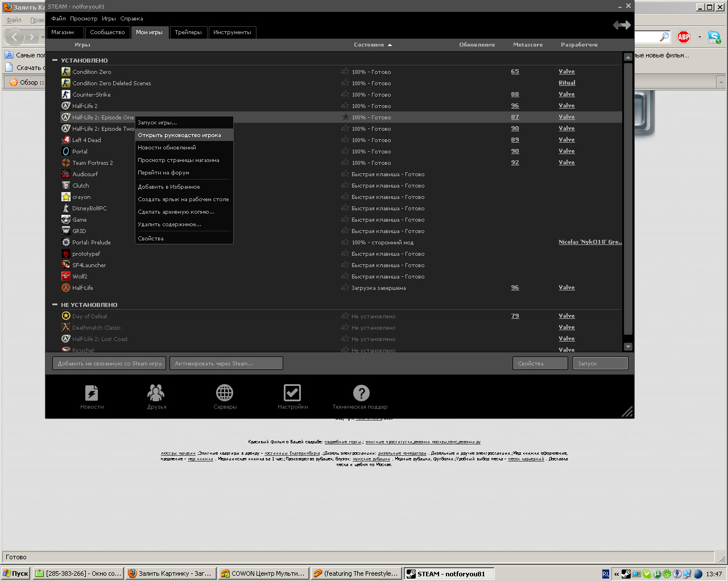
Task: Click the Day of Defeat icon
Action: coord(66,316)
